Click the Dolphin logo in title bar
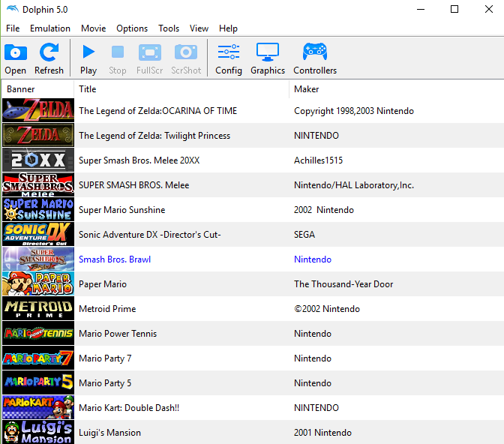This screenshot has width=504, height=444. point(12,9)
